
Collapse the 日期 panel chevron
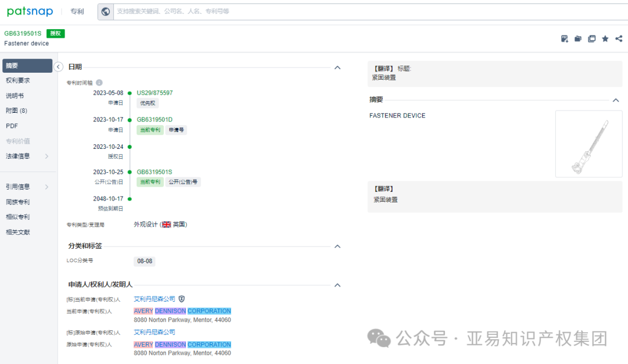[337, 67]
